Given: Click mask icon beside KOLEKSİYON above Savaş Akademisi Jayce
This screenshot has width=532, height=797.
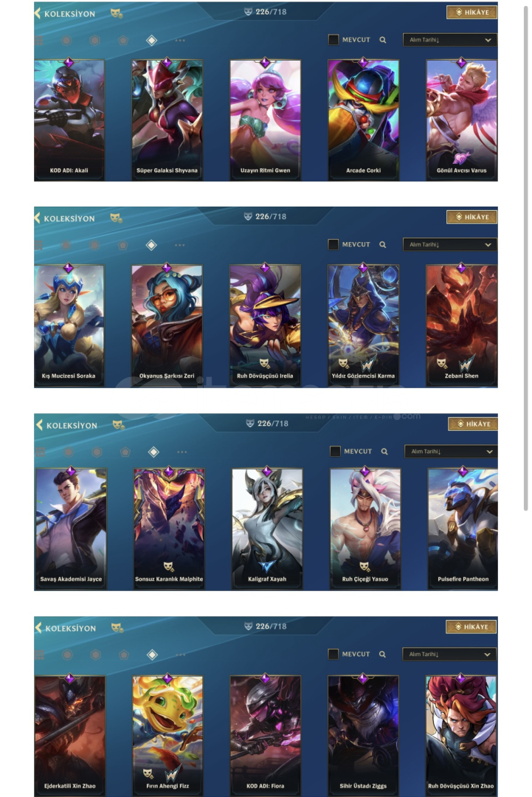Looking at the screenshot, I should pyautogui.click(x=118, y=424).
